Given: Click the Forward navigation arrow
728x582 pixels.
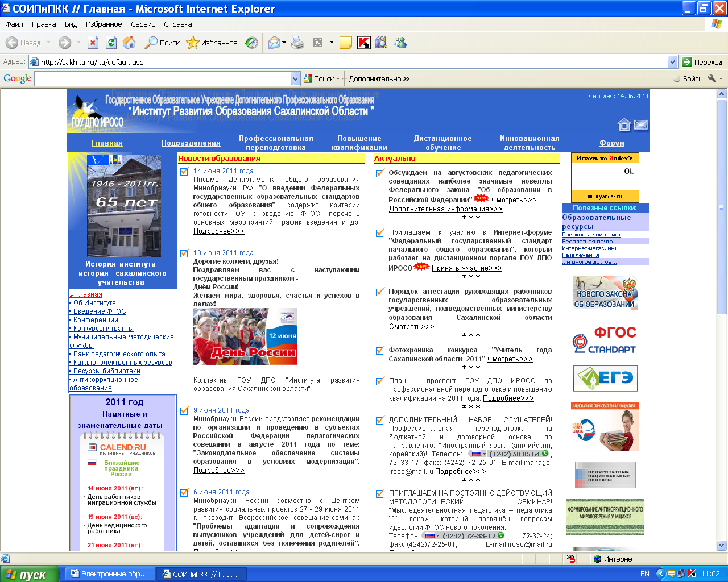Looking at the screenshot, I should click(65, 43).
